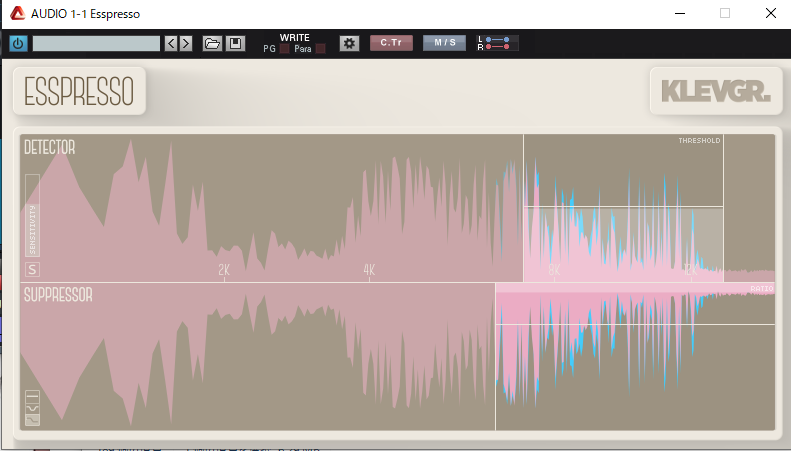Viewport: 791px width, 451px height.
Task: Select the notch curve suppression mode icon
Action: [x=32, y=408]
